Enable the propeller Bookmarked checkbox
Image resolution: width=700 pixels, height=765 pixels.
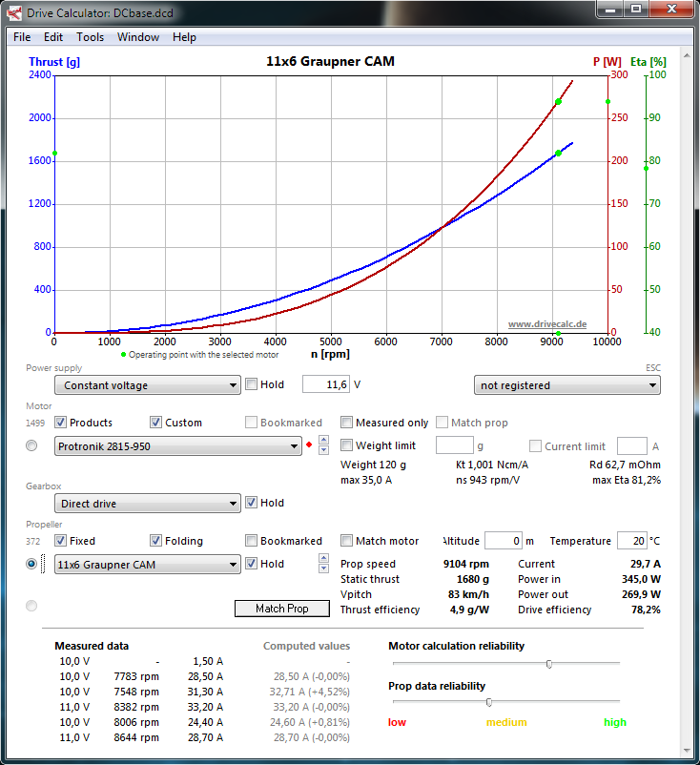coord(251,541)
